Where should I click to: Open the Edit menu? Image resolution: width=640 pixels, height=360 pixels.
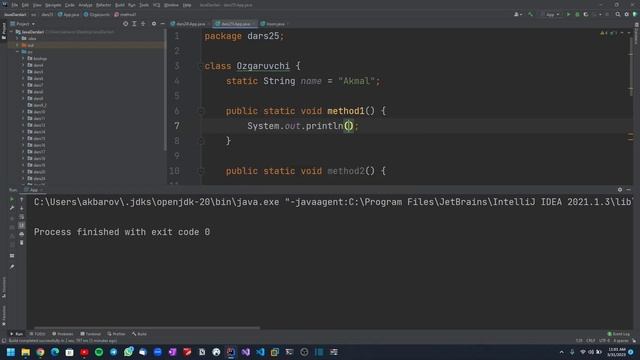pyautogui.click(x=25, y=5)
